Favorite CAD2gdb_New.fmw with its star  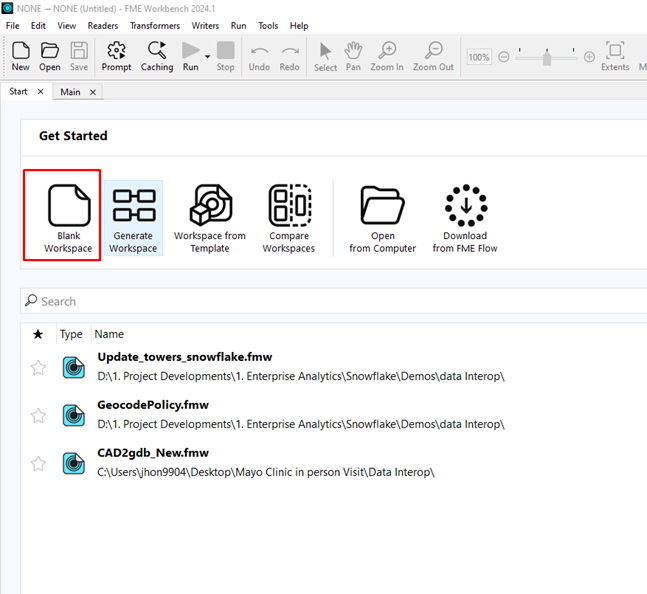click(x=38, y=464)
